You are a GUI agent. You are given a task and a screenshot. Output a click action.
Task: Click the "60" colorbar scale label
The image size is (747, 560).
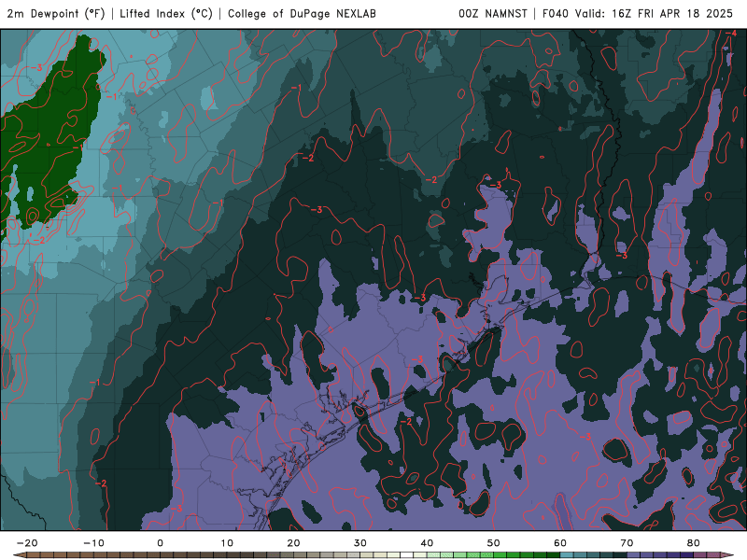[560, 543]
